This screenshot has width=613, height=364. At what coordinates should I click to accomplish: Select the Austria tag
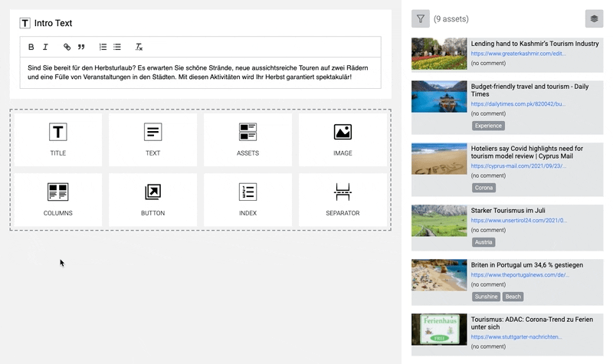coord(484,242)
